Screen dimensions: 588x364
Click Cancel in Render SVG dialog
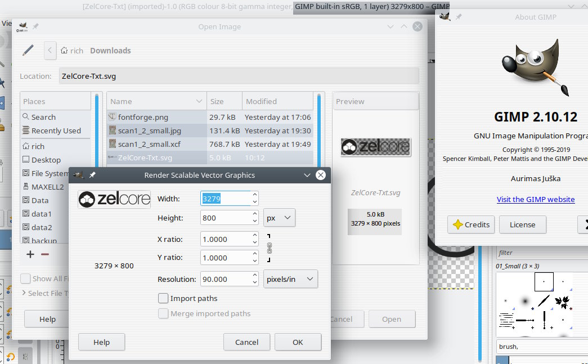click(246, 342)
